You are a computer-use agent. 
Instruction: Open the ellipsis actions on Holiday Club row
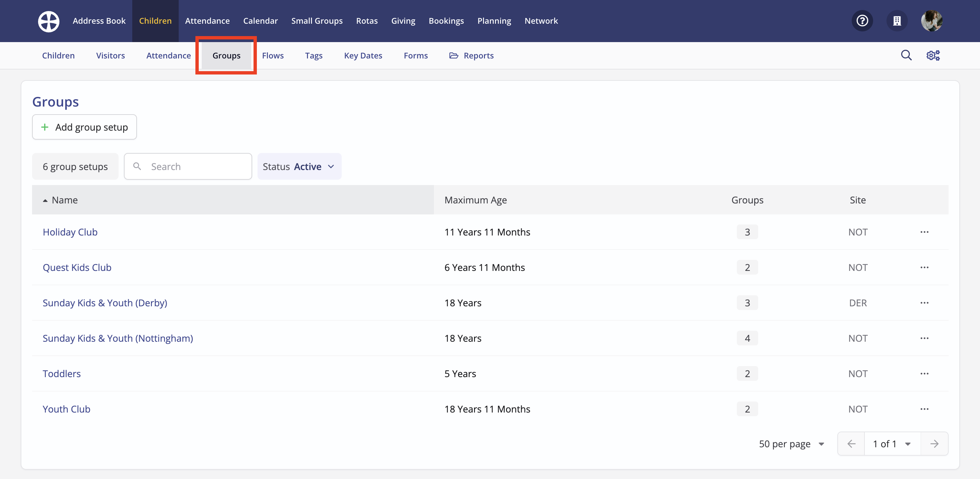pos(925,232)
